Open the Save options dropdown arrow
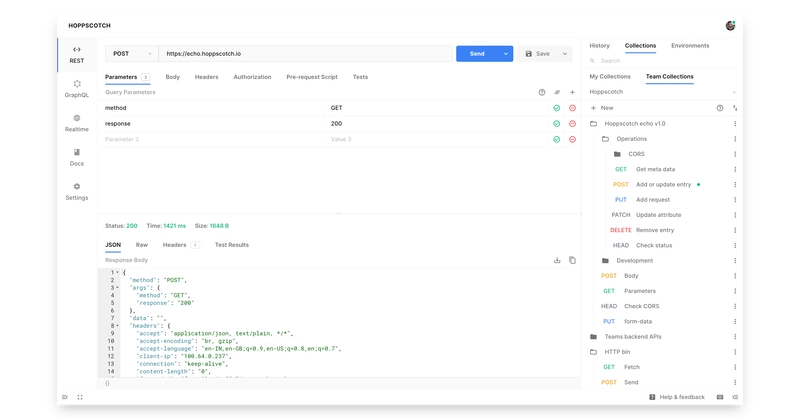 (x=565, y=54)
